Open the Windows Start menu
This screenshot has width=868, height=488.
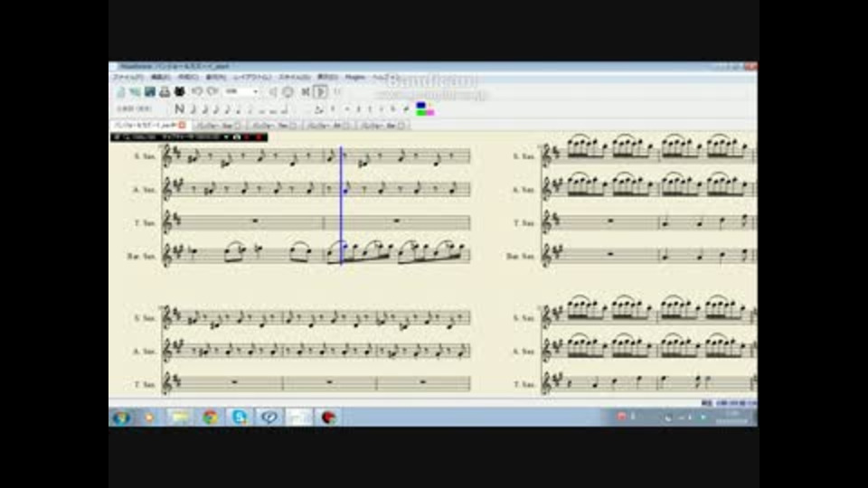[121, 418]
